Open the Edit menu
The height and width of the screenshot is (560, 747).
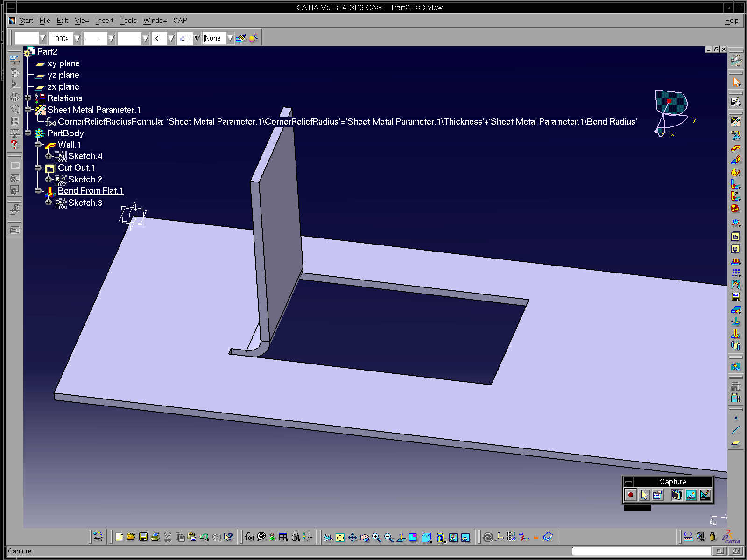point(63,21)
